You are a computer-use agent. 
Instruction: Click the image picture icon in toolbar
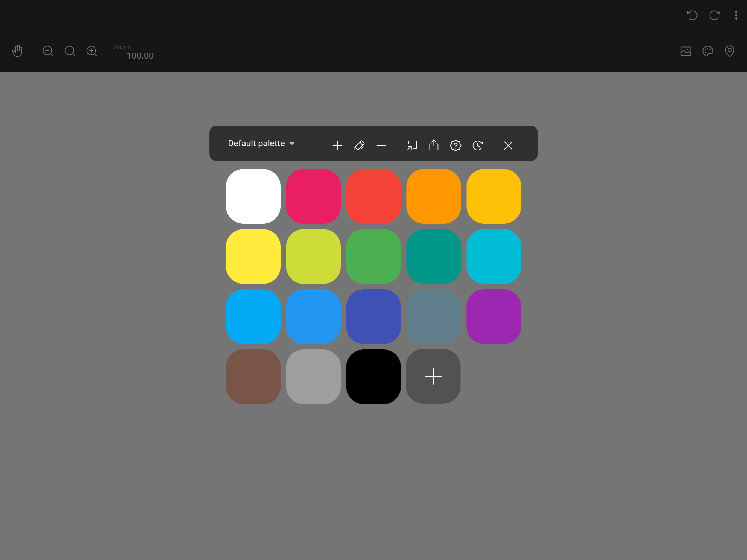686,51
